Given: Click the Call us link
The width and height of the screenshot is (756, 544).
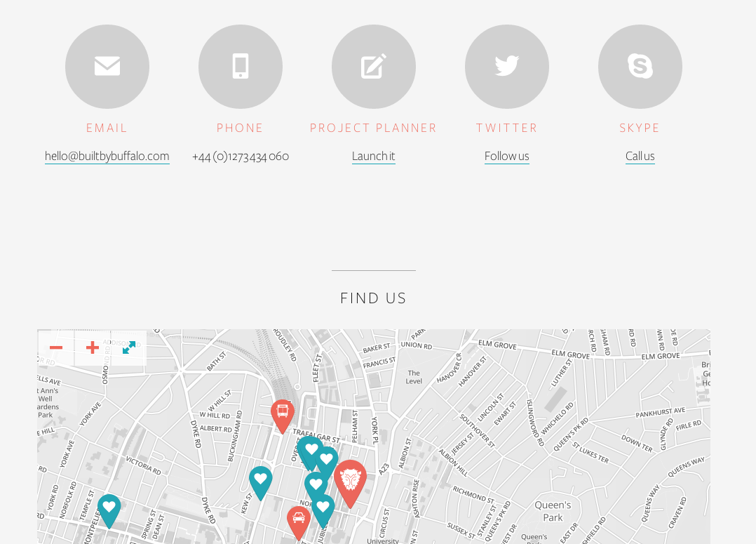Looking at the screenshot, I should [x=640, y=157].
